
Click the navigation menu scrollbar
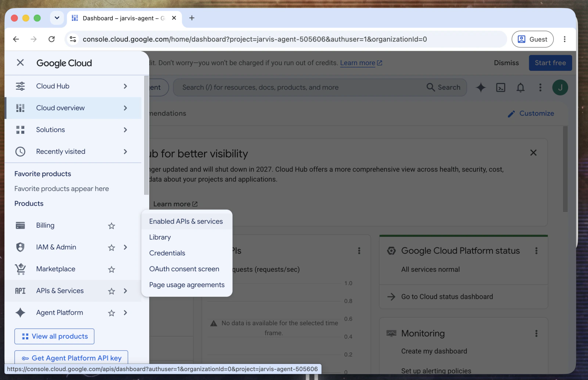(x=146, y=136)
